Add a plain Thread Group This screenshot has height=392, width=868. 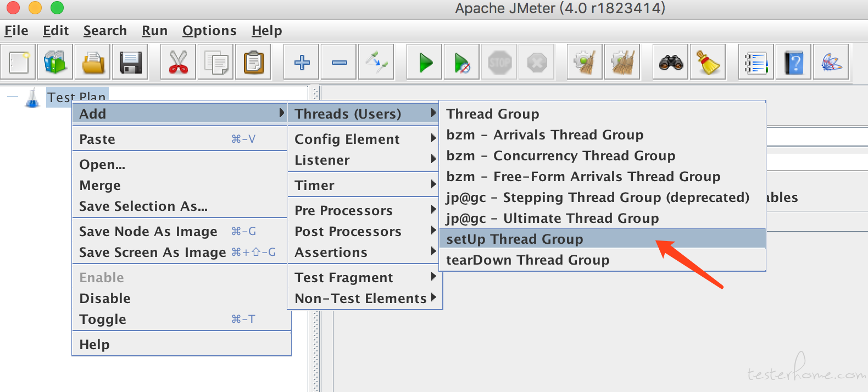[602, 114]
